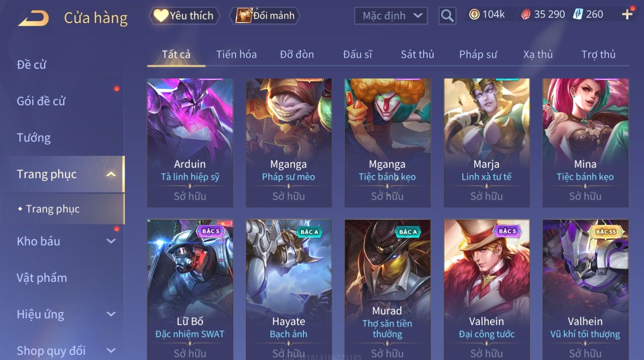This screenshot has height=360, width=644.
Task: Select Arduin Tà linh hiệp sỹ skin card
Action: (190, 143)
